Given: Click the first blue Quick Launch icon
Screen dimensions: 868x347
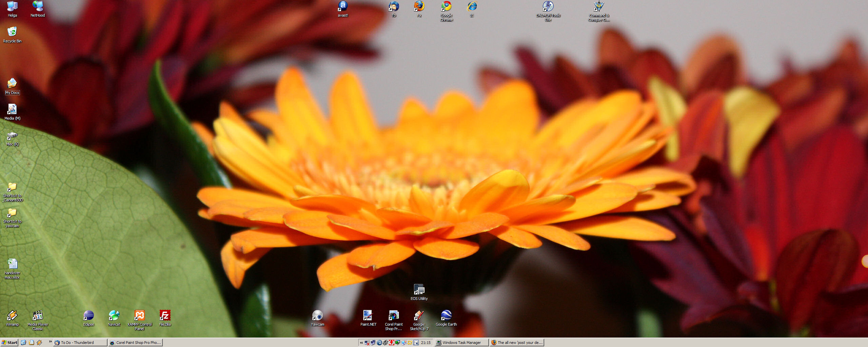Looking at the screenshot, I should click(23, 343).
